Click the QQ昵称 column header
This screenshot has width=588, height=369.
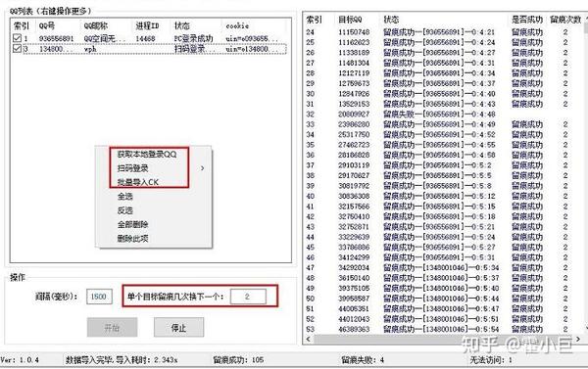click(x=96, y=25)
